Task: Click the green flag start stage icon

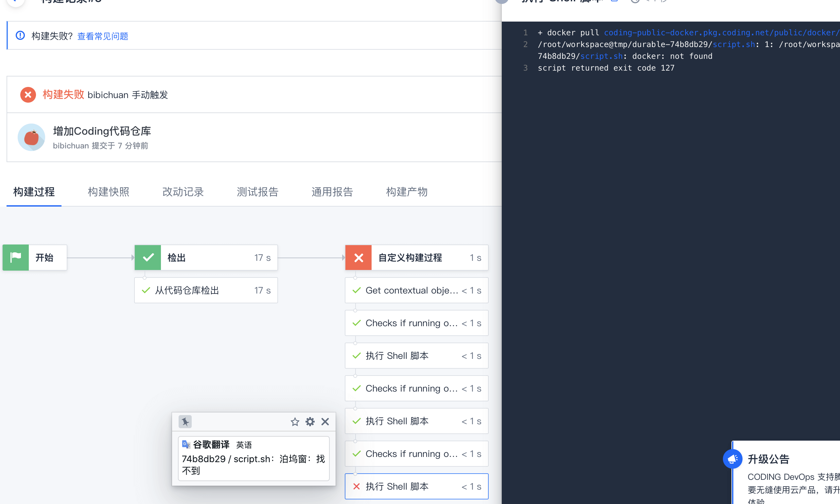Action: (16, 258)
